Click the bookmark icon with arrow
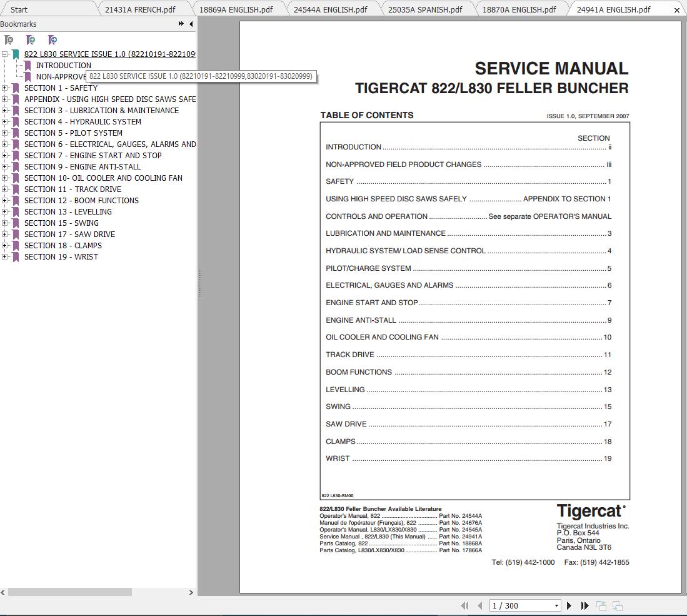Screen dimensions: 687x616 53,40
